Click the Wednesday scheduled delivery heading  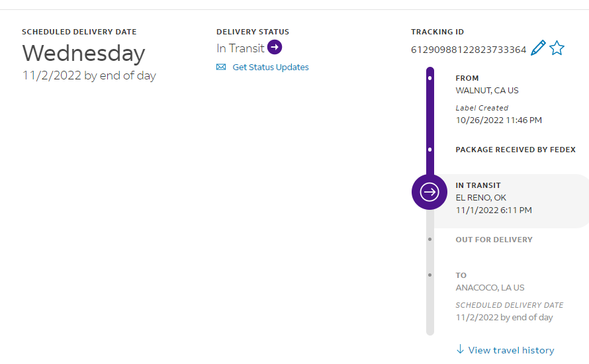pos(83,53)
